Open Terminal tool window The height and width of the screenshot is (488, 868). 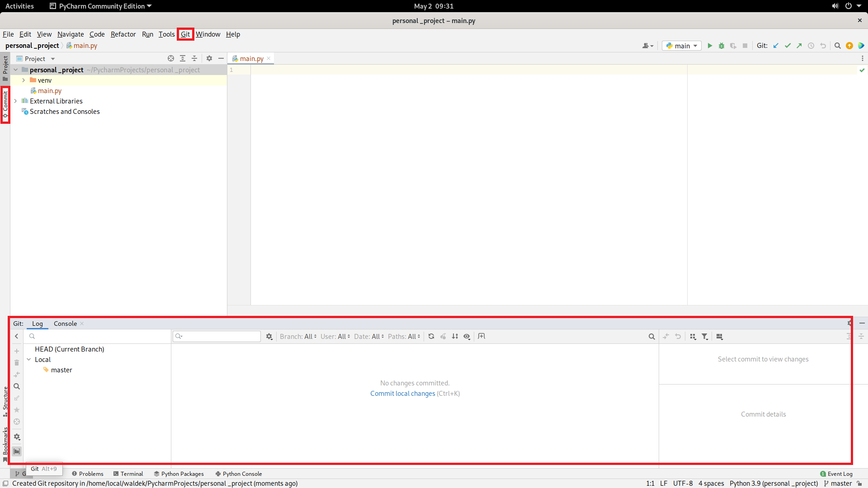[x=128, y=474]
